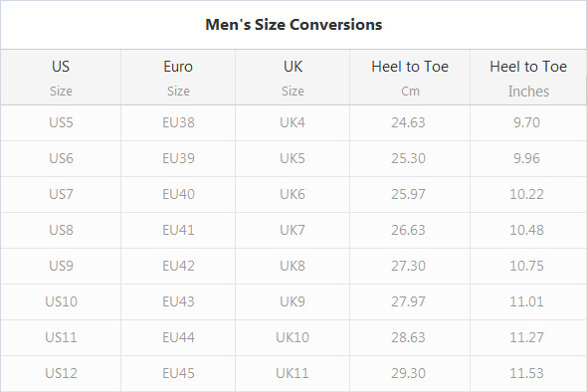Click the Men's Size Conversions title
Screen dimensions: 587x392
coord(293,25)
